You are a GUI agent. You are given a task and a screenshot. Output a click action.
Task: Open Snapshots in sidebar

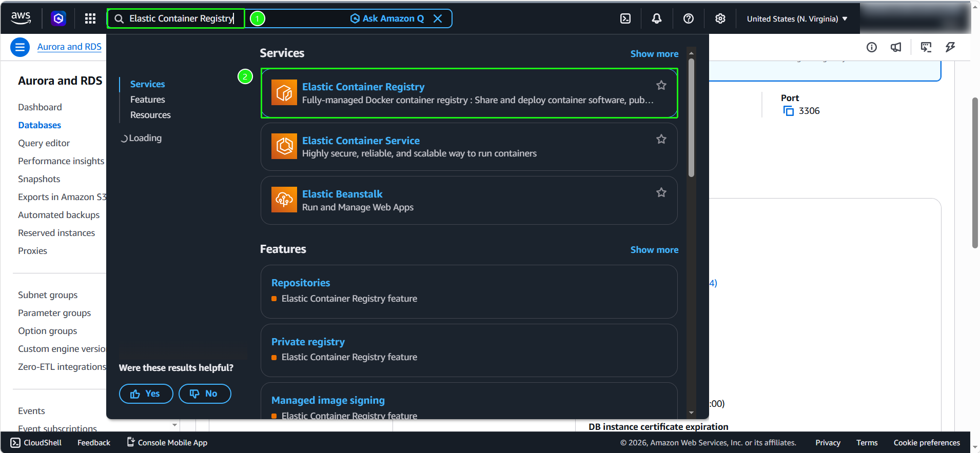[39, 179]
